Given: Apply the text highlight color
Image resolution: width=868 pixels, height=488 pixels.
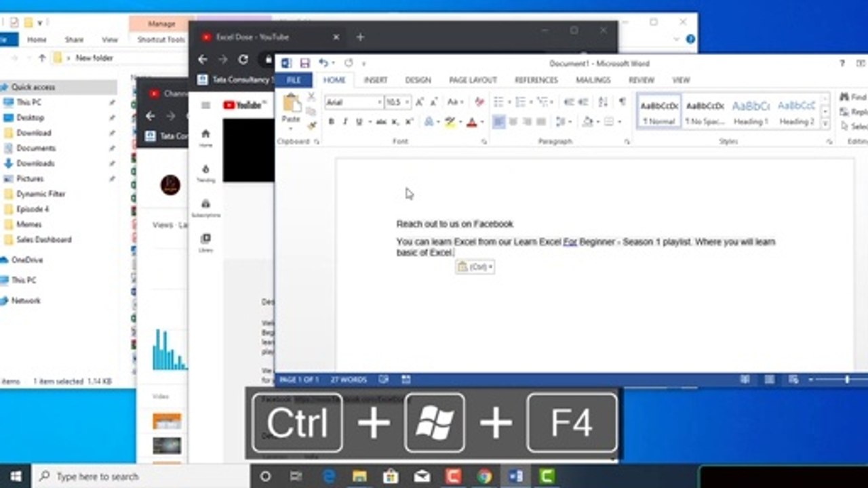Looking at the screenshot, I should 450,122.
